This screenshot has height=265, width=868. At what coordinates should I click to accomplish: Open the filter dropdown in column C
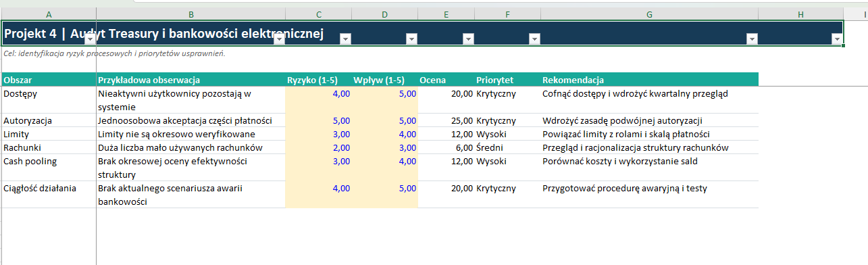(x=345, y=40)
